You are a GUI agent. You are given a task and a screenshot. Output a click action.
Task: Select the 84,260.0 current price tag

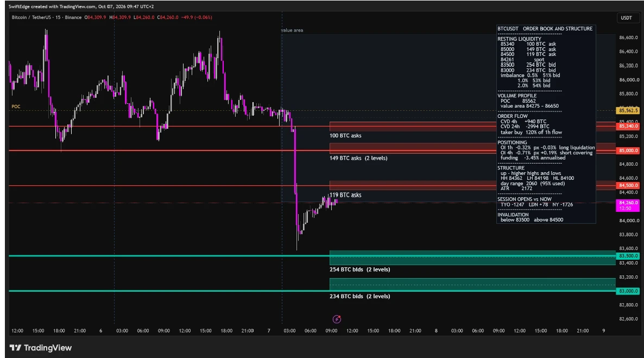tap(628, 205)
